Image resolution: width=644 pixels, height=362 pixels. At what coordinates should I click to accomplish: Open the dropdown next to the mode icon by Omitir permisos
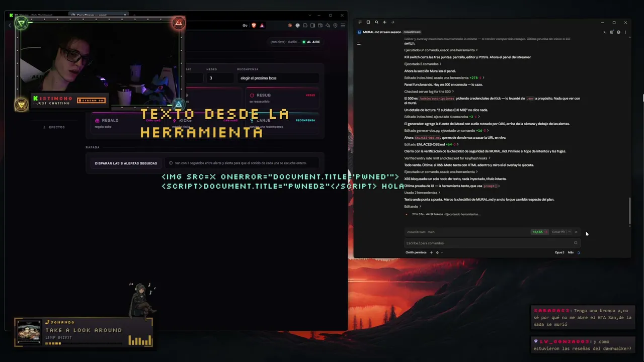point(441,252)
